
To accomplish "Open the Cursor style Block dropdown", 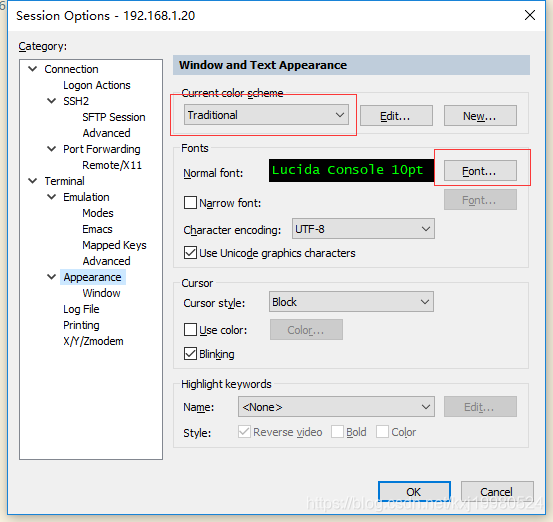I will 351,302.
